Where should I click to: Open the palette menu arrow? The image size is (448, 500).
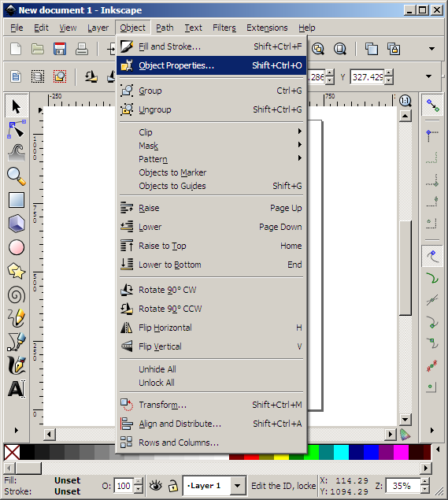point(438,450)
